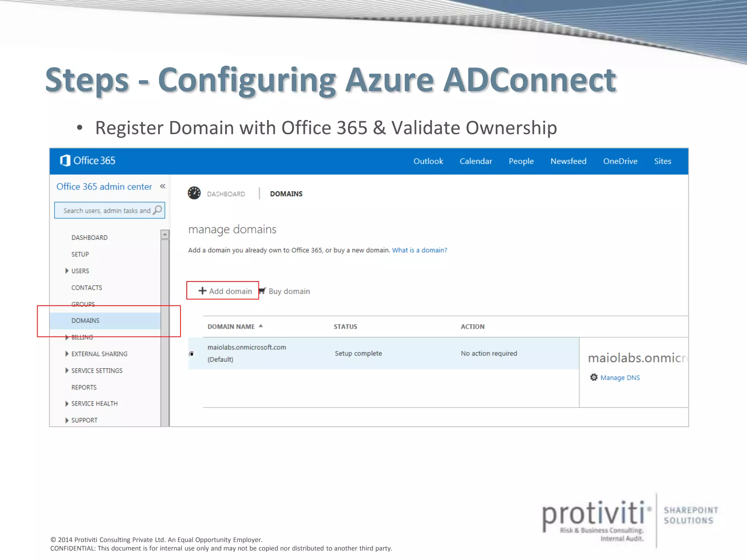
Task: Click the ACTION column header
Action: click(x=472, y=327)
